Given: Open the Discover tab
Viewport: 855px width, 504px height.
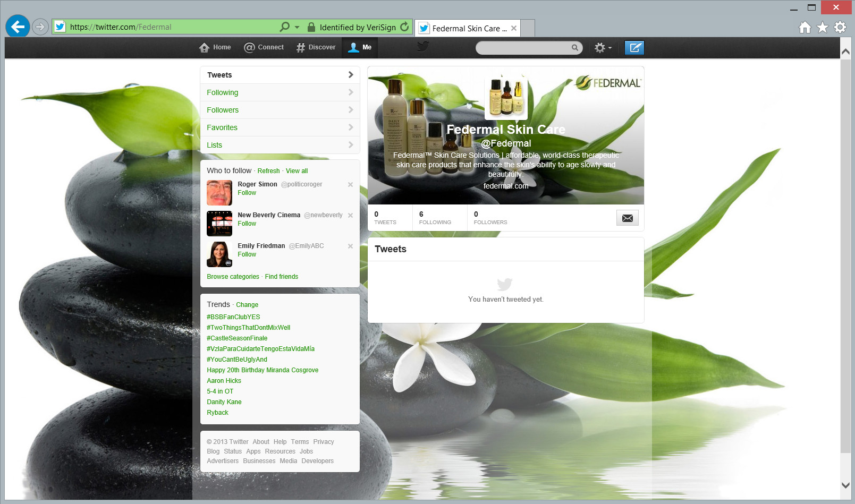Looking at the screenshot, I should [316, 47].
